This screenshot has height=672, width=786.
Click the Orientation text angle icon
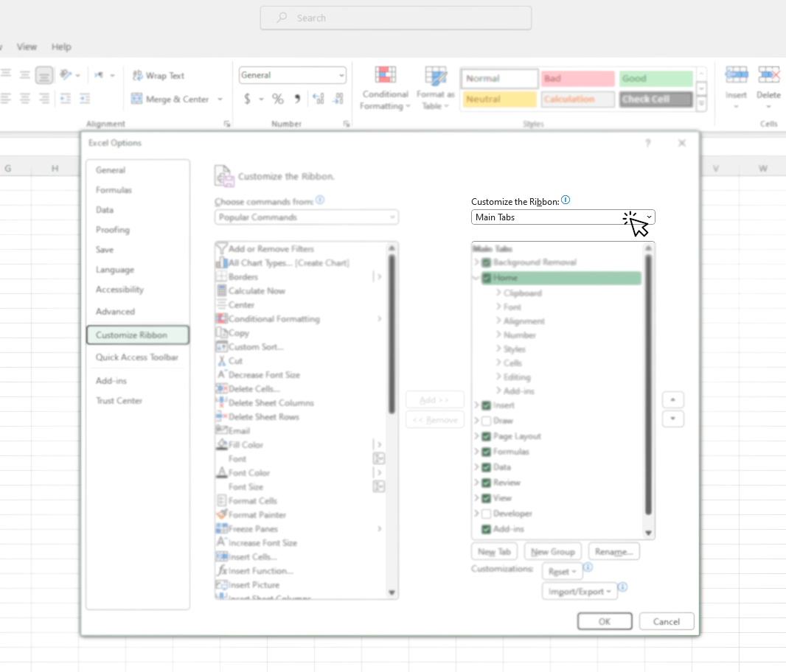(66, 75)
